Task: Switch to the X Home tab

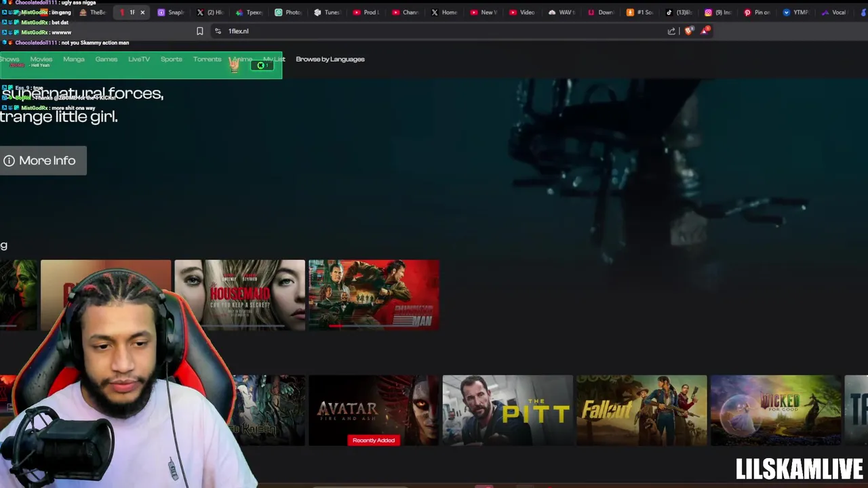Action: click(x=445, y=12)
